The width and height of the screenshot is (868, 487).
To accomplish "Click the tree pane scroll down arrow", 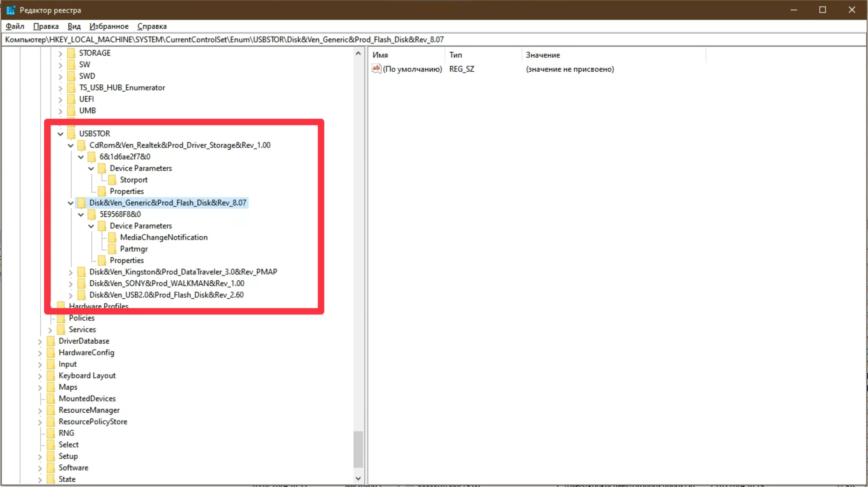I will (x=358, y=479).
